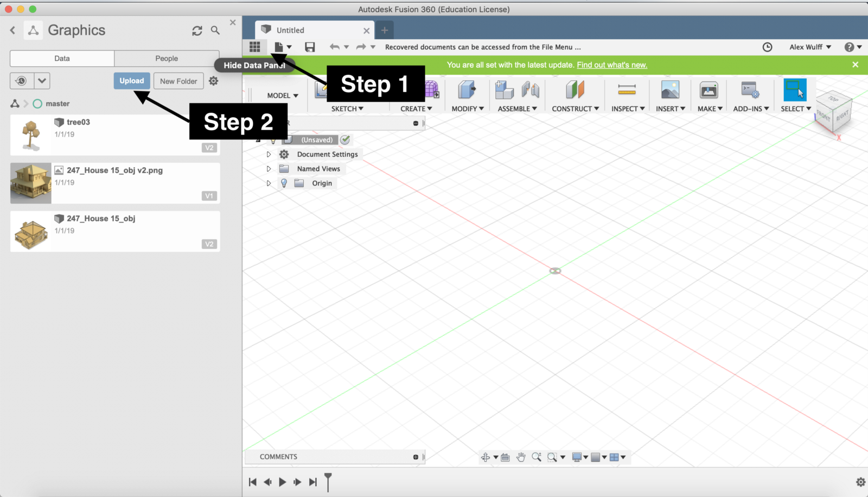Switch to the Data tab

62,59
